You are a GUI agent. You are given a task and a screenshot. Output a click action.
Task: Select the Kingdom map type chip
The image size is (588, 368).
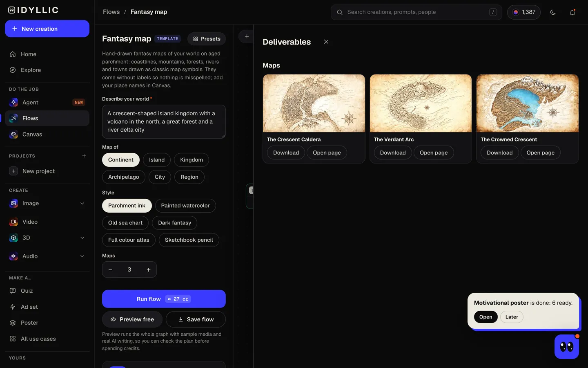[192, 160]
